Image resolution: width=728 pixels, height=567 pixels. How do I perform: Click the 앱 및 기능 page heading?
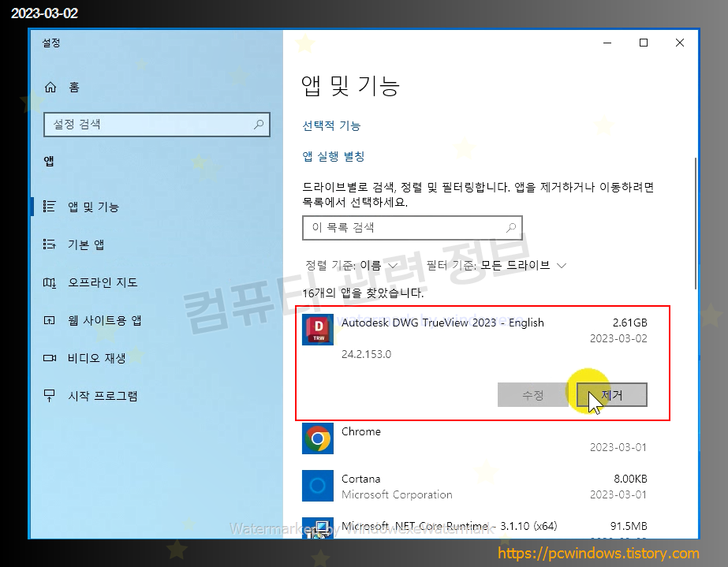[350, 86]
